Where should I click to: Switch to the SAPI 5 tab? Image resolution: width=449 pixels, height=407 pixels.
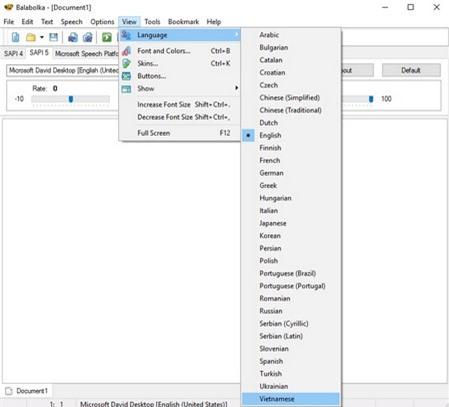click(39, 53)
